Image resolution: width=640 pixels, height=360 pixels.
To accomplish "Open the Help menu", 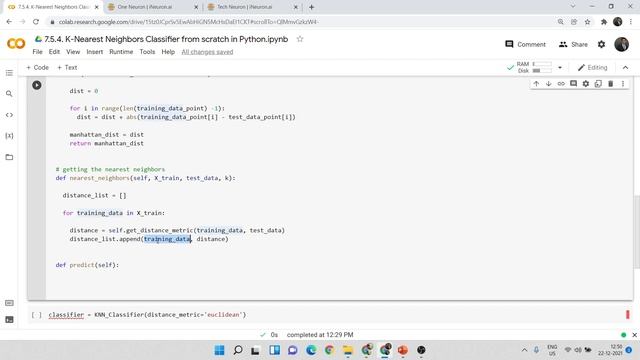I will click(168, 52).
